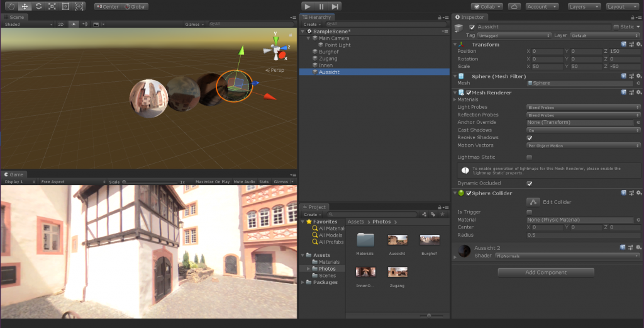The width and height of the screenshot is (644, 328).
Task: Toggle the Receive Shadows checkbox
Action: 529,138
